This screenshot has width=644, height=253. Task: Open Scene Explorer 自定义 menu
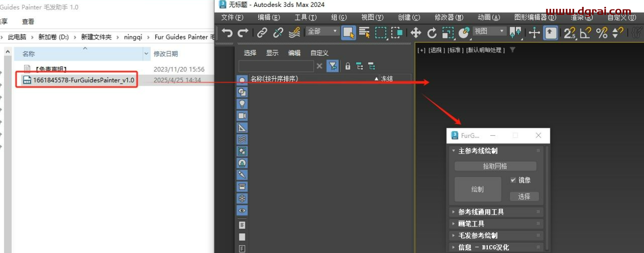click(319, 53)
